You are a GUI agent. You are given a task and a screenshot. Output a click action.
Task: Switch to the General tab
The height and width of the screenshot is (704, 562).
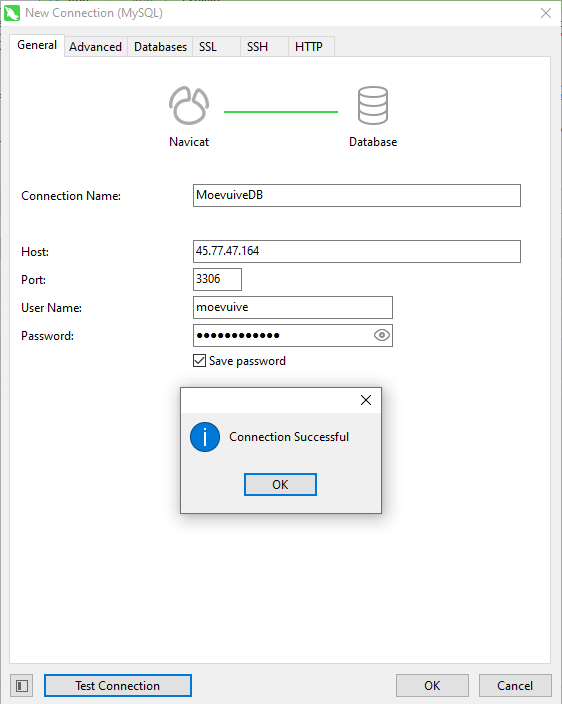[x=37, y=45]
